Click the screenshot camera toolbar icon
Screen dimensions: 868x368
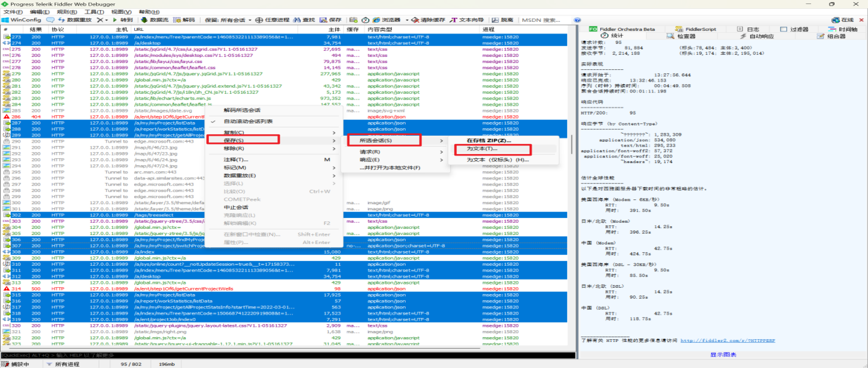pyautogui.click(x=354, y=20)
